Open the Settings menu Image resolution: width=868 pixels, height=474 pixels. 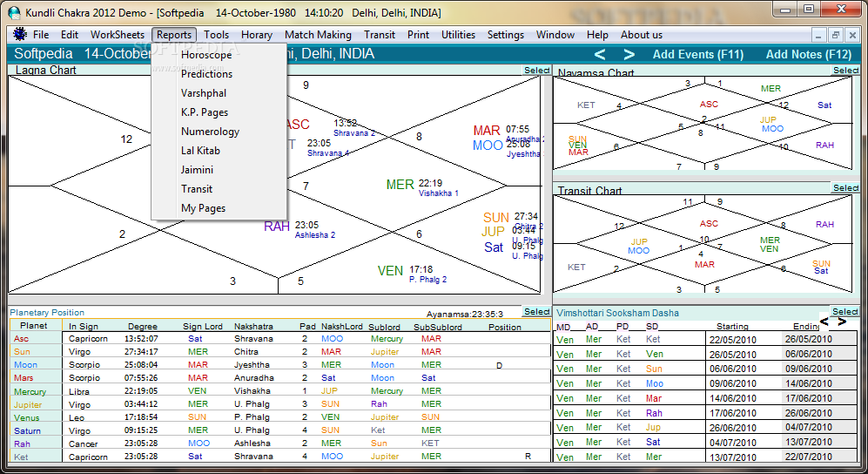tap(506, 34)
